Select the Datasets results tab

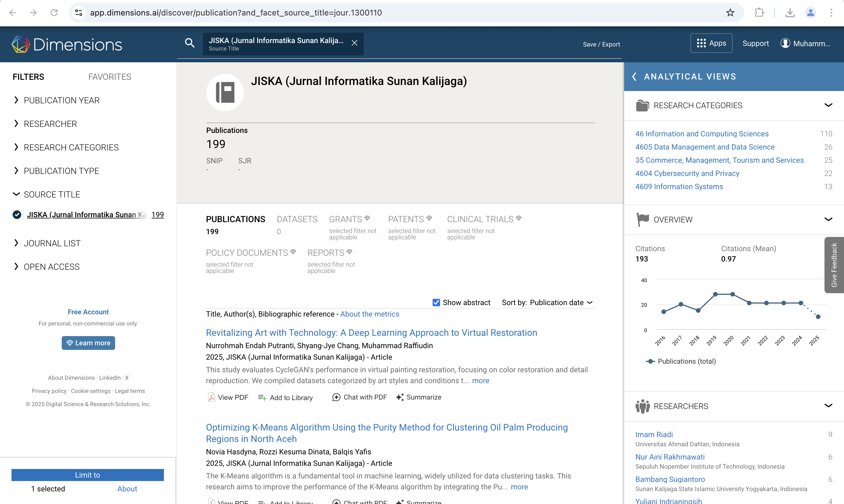coord(297,225)
